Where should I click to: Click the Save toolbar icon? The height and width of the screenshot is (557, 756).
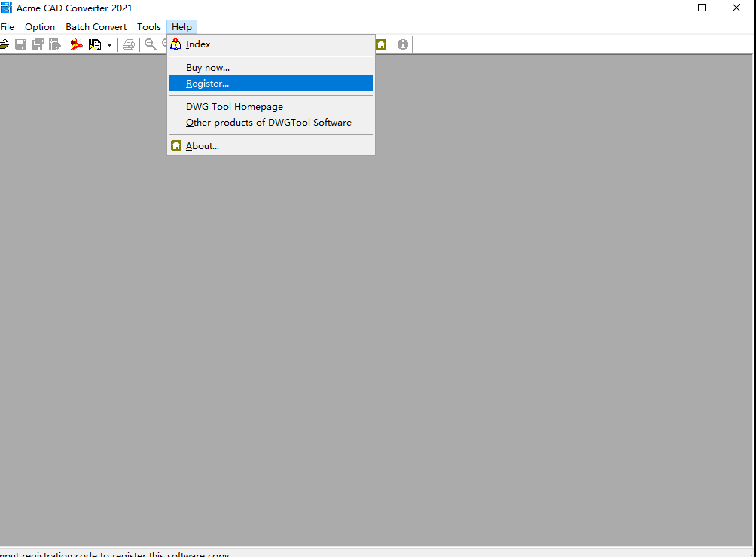(20, 45)
